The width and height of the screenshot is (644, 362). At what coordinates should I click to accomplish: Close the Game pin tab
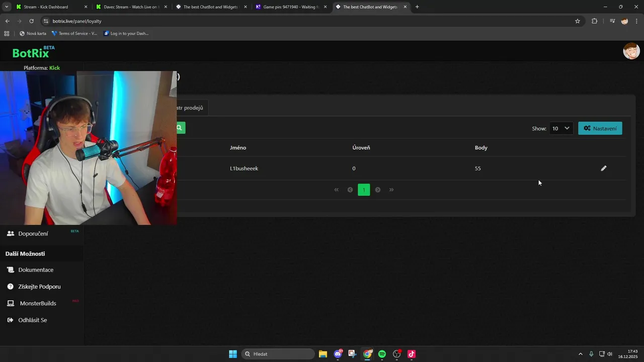(325, 7)
